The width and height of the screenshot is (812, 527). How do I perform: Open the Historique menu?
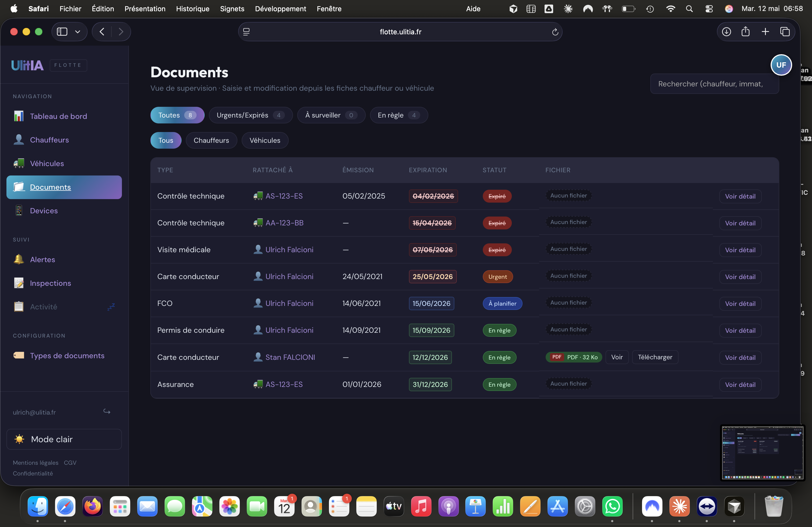193,9
